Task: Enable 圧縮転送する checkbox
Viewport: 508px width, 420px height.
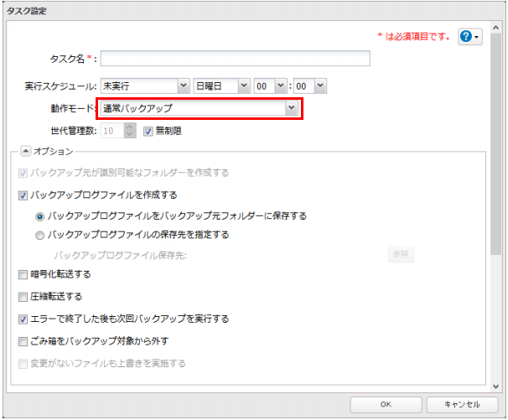Action: 23,297
